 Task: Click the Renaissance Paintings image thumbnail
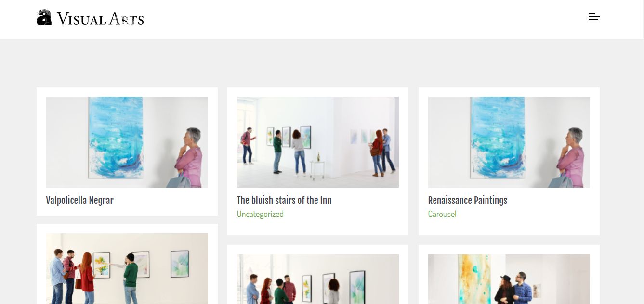[509, 142]
